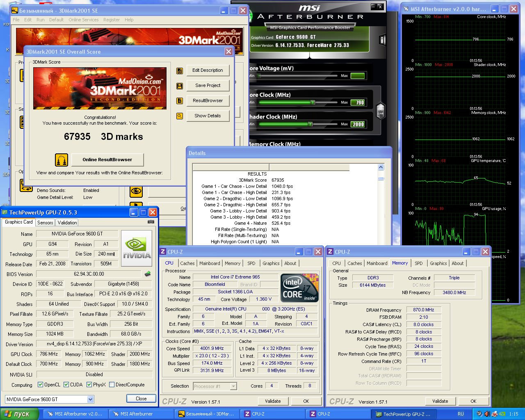
Task: Open the Caches tab in left CPU-Z
Action: tap(187, 263)
